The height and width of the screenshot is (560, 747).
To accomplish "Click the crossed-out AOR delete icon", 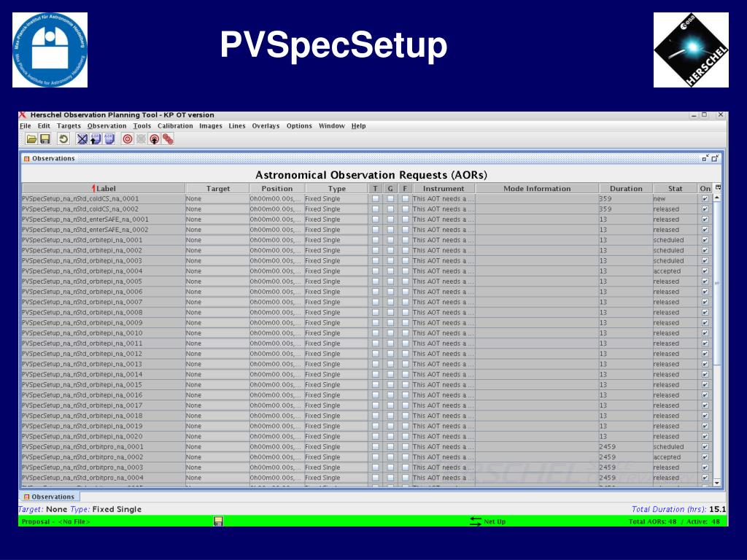I will click(82, 139).
